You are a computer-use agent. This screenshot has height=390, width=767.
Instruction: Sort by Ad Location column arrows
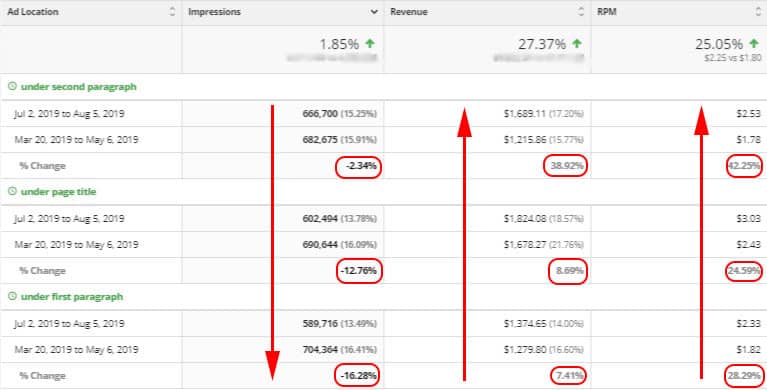[x=172, y=12]
